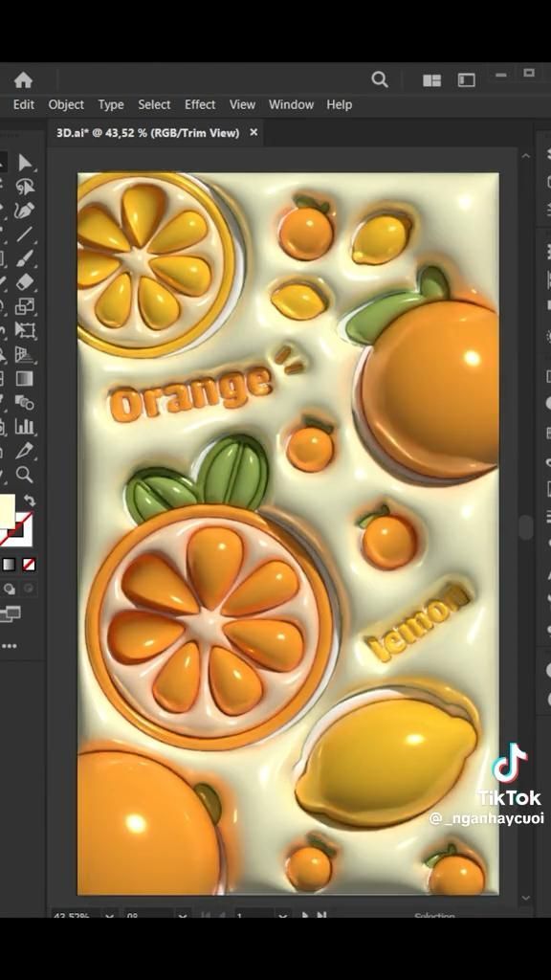Screen dimensions: 551x980
Task: Pick the Paintbrush tool
Action: point(24,258)
